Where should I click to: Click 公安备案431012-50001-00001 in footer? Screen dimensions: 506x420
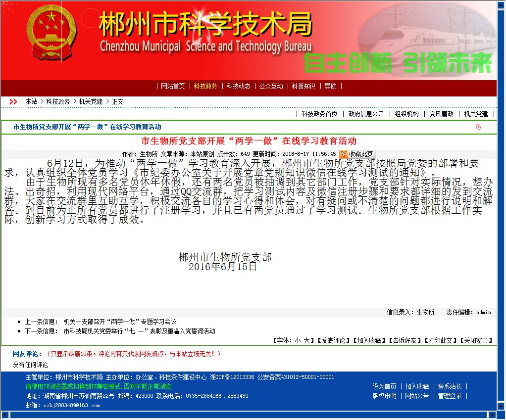click(x=296, y=377)
